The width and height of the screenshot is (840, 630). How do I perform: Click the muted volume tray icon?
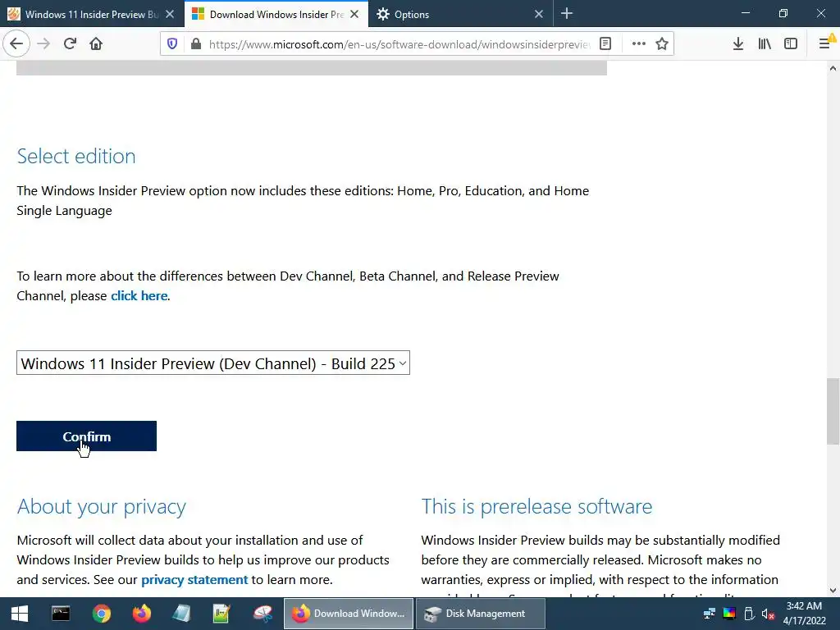[768, 614]
